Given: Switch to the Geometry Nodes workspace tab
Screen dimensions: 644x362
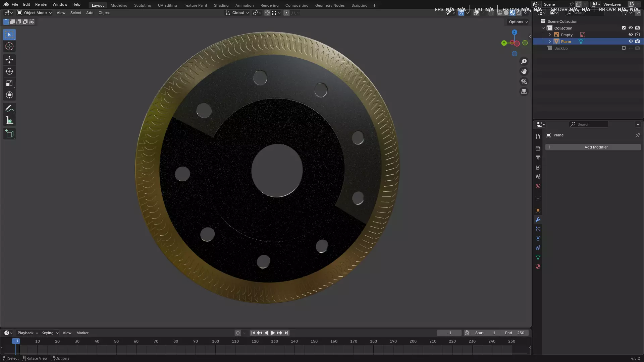Looking at the screenshot, I should click(x=330, y=5).
